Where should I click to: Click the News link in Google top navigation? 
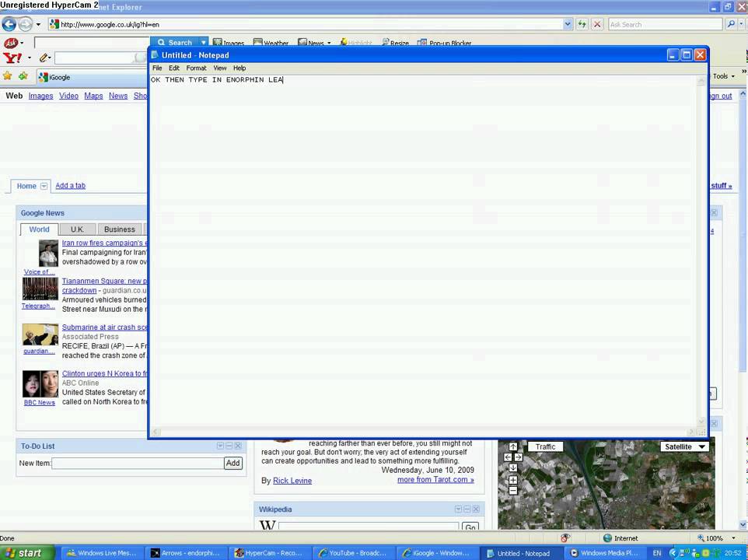tap(118, 96)
